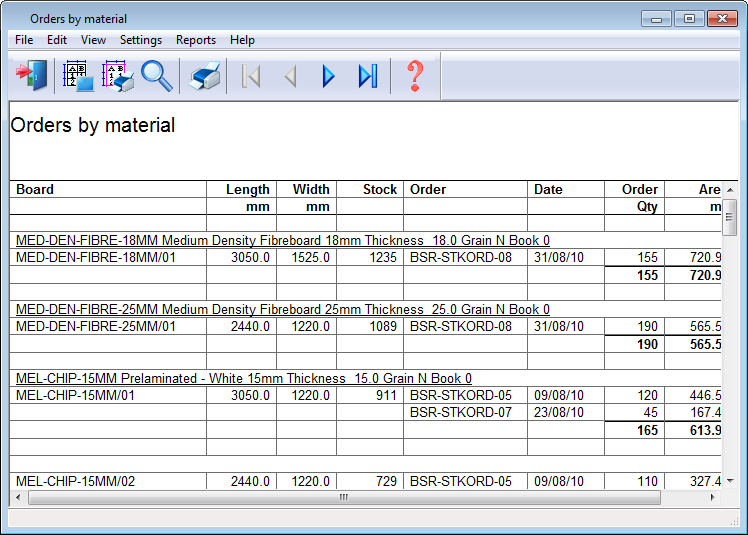Click the horizontal scrollbar right arrow

coord(713,497)
